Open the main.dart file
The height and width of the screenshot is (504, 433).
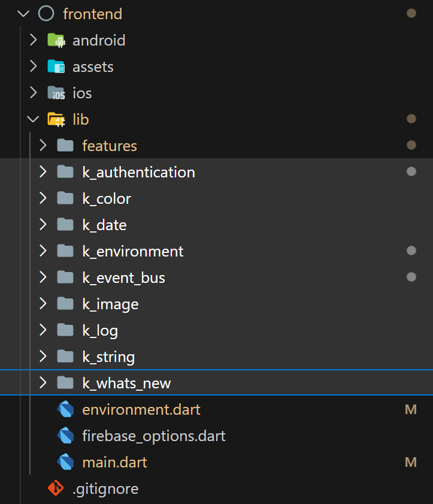(x=114, y=462)
